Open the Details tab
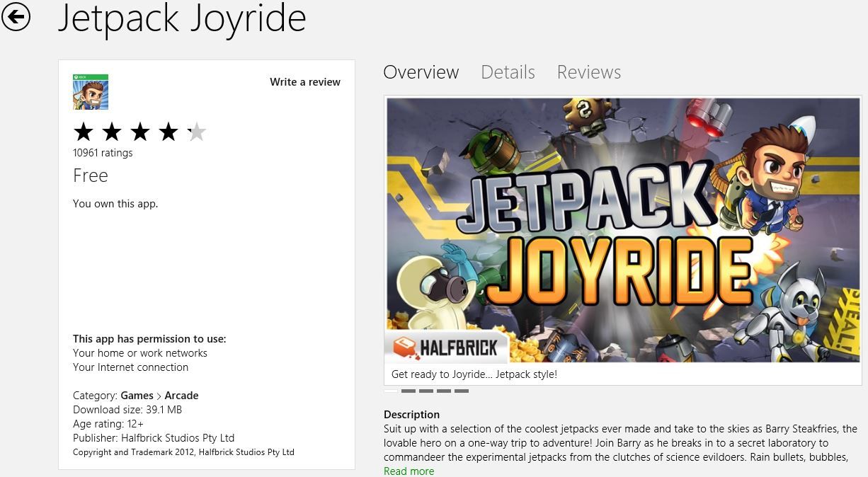Image resolution: width=868 pixels, height=477 pixels. tap(508, 72)
